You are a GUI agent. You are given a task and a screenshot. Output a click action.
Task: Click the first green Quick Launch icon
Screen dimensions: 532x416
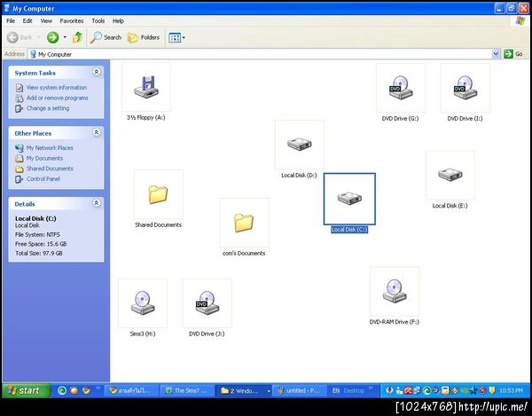point(62,390)
